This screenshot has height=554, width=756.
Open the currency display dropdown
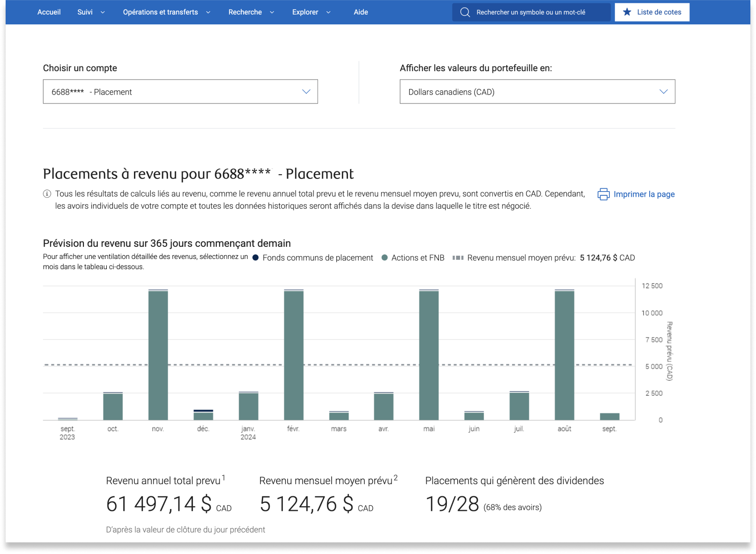point(537,92)
